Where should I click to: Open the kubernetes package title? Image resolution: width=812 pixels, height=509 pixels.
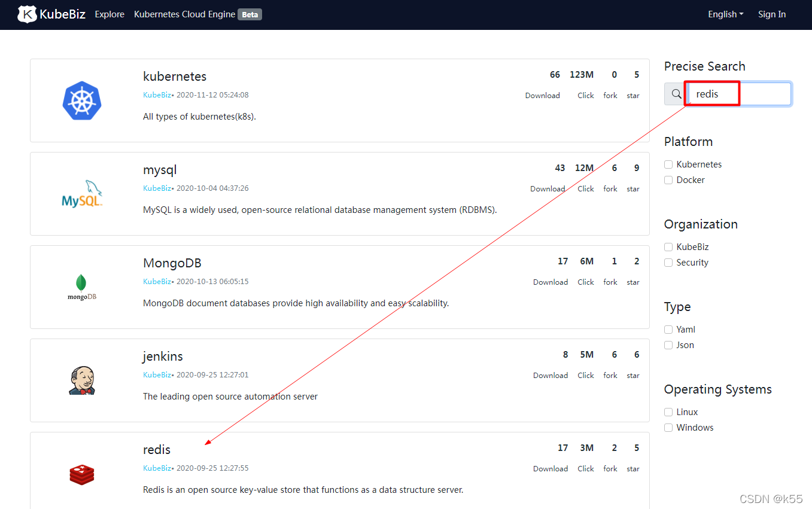tap(175, 77)
